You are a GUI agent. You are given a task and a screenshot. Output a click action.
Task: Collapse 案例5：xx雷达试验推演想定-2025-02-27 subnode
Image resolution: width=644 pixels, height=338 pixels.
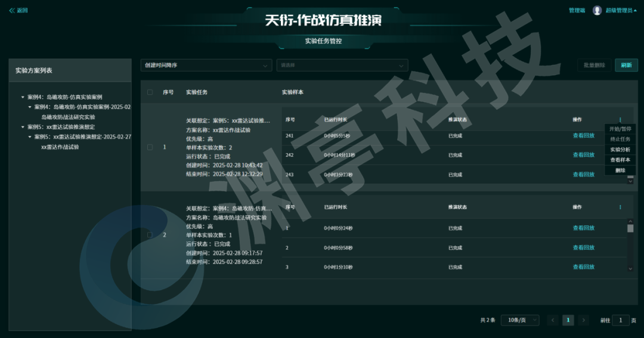(x=30, y=137)
